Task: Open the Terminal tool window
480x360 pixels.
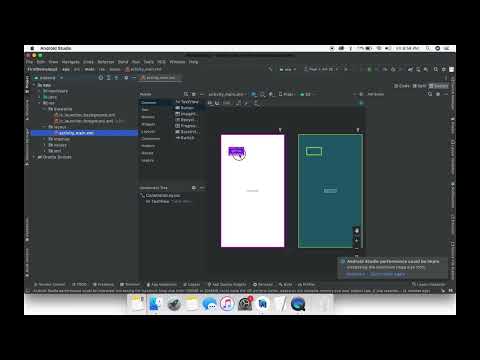Action: (130, 284)
